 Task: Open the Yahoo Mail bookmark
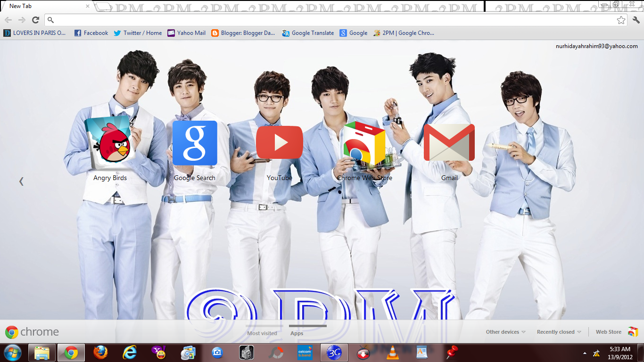tap(187, 33)
